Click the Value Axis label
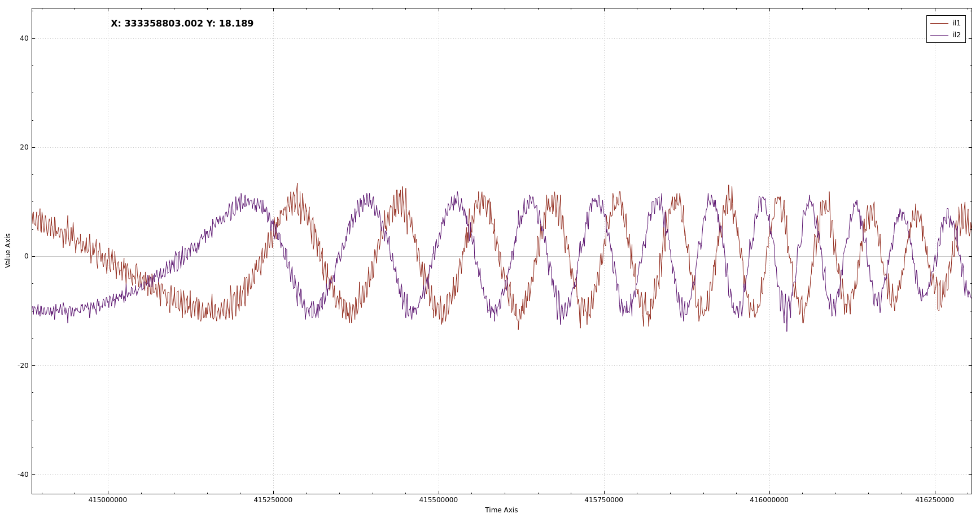Screen dimensions: 980x518 tap(8, 251)
